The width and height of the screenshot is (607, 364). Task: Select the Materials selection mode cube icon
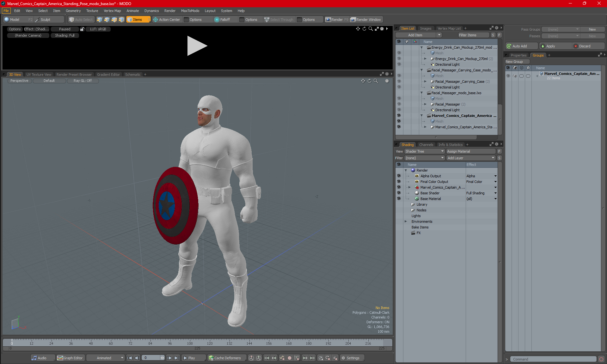pyautogui.click(x=121, y=20)
